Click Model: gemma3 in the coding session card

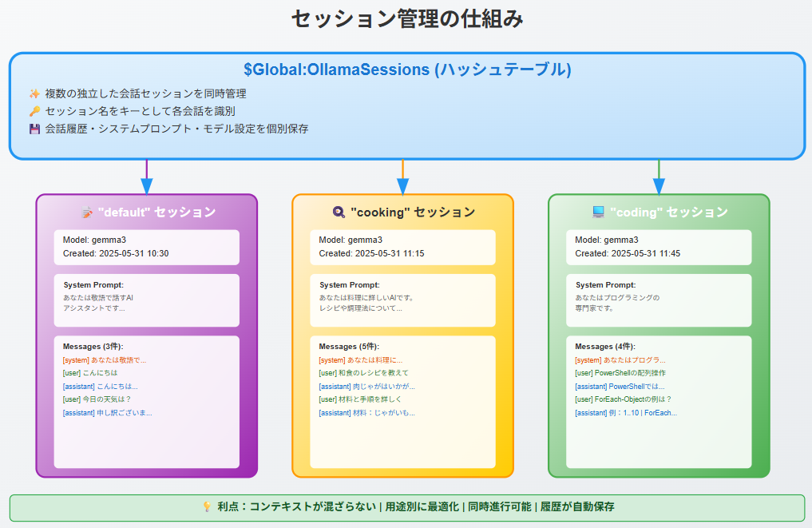(x=607, y=240)
